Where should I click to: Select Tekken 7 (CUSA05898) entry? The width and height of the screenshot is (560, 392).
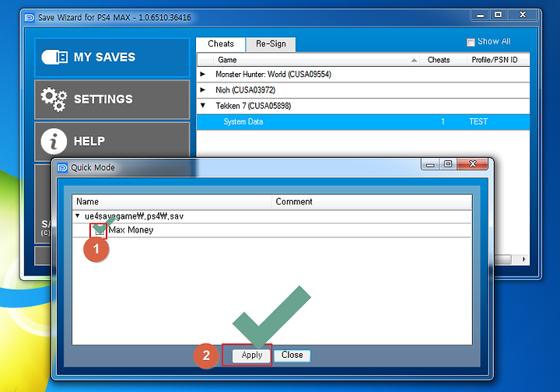pyautogui.click(x=254, y=106)
